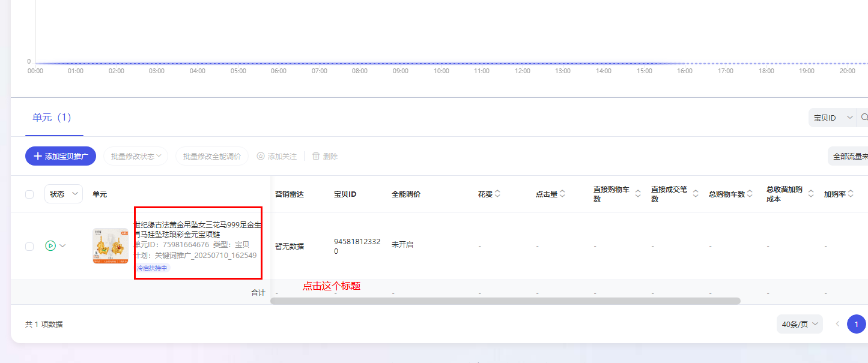The image size is (868, 363).
Task: Click the 添加宝贝推广 button
Action: 61,156
